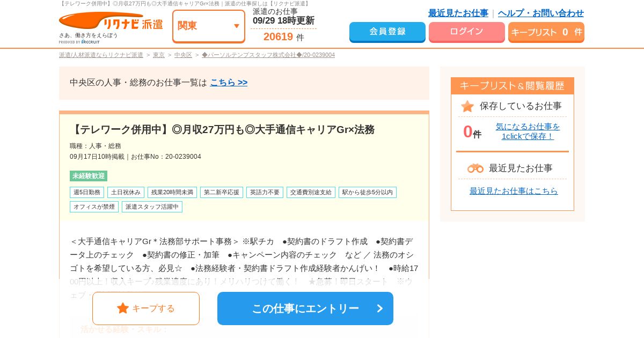Select the 未経験歓迎 green tag
The height and width of the screenshot is (338, 644).
click(89, 176)
